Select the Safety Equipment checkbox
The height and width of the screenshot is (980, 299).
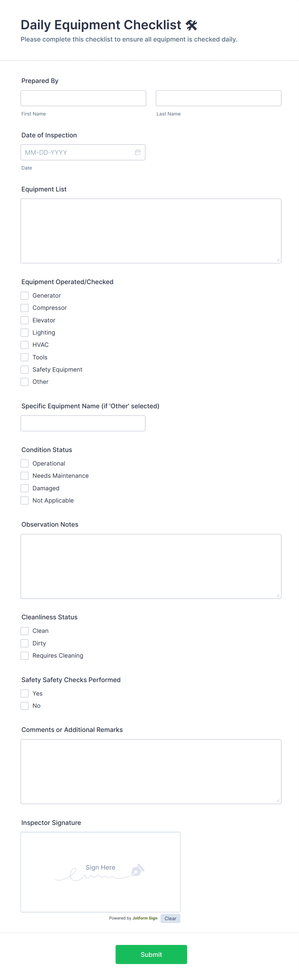click(x=25, y=370)
